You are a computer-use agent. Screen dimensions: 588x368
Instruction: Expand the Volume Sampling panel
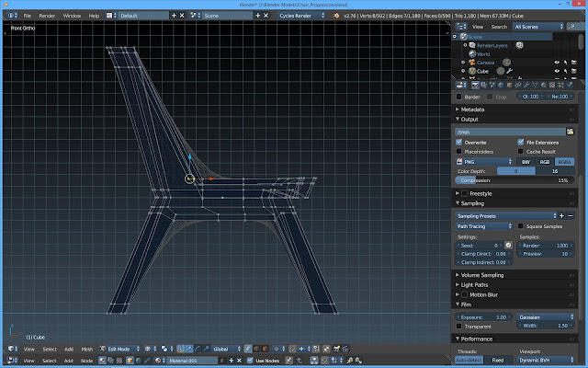click(x=482, y=275)
